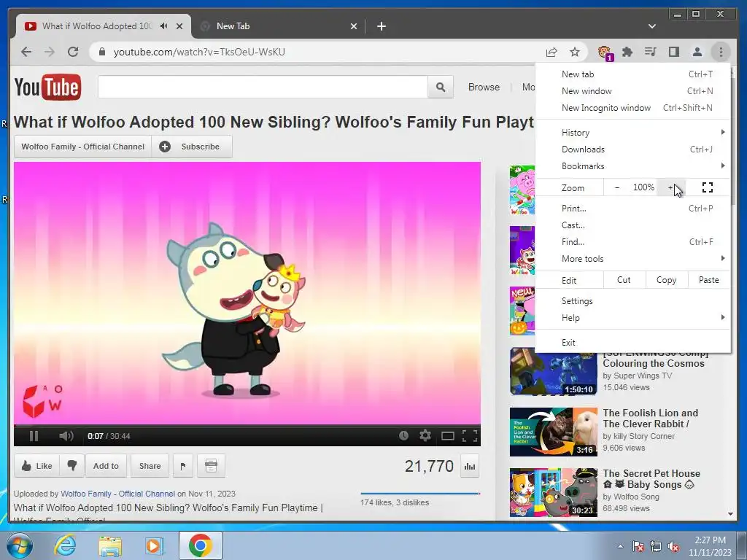Enter video fullscreen mode
The image size is (747, 560).
(470, 436)
